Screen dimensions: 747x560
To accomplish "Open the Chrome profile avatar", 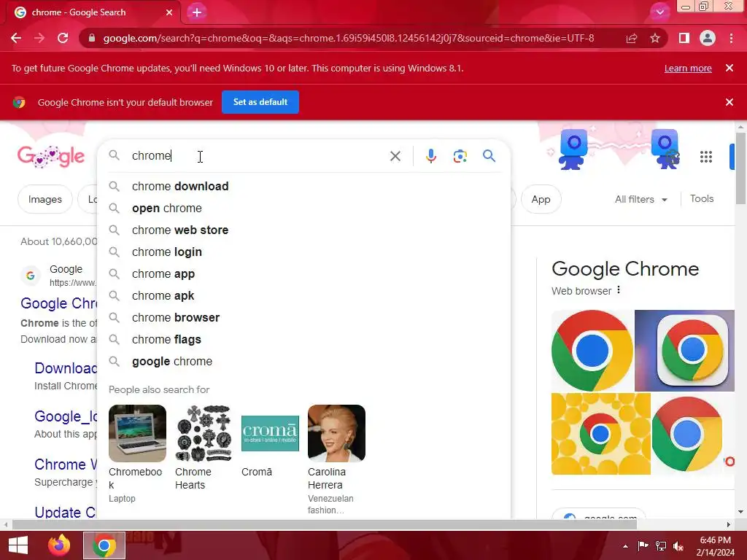I will click(708, 38).
